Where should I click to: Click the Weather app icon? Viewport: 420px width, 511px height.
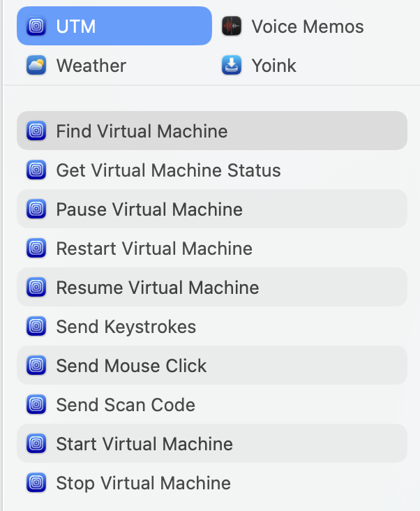[x=36, y=66]
